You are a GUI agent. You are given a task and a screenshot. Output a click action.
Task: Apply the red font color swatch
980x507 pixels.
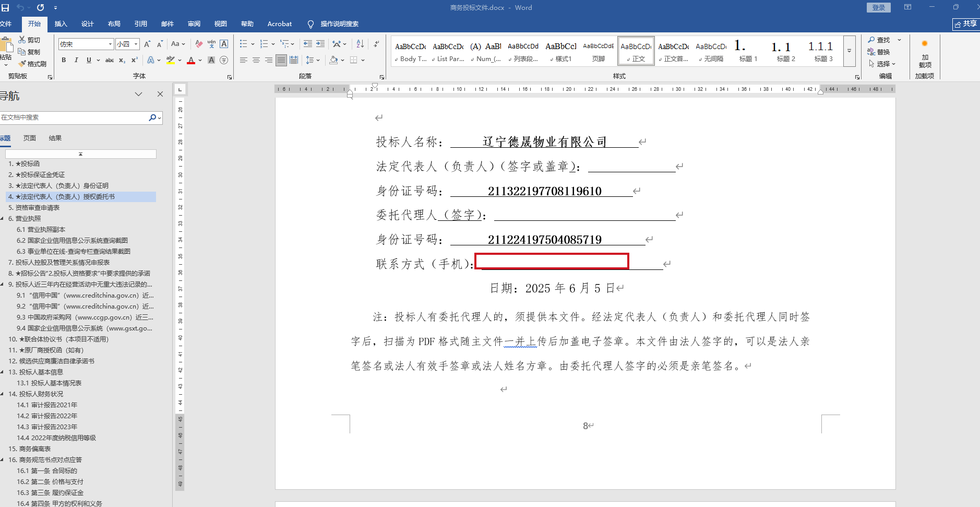click(x=191, y=61)
